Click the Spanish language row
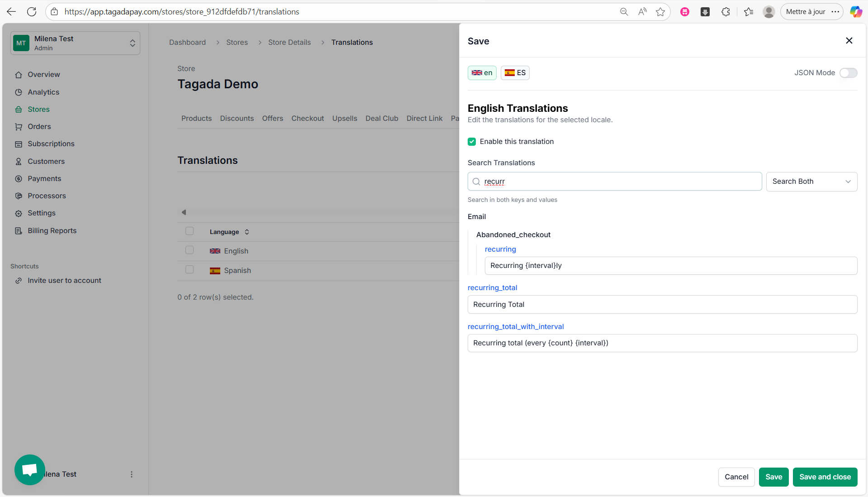The width and height of the screenshot is (868, 497). (x=318, y=271)
